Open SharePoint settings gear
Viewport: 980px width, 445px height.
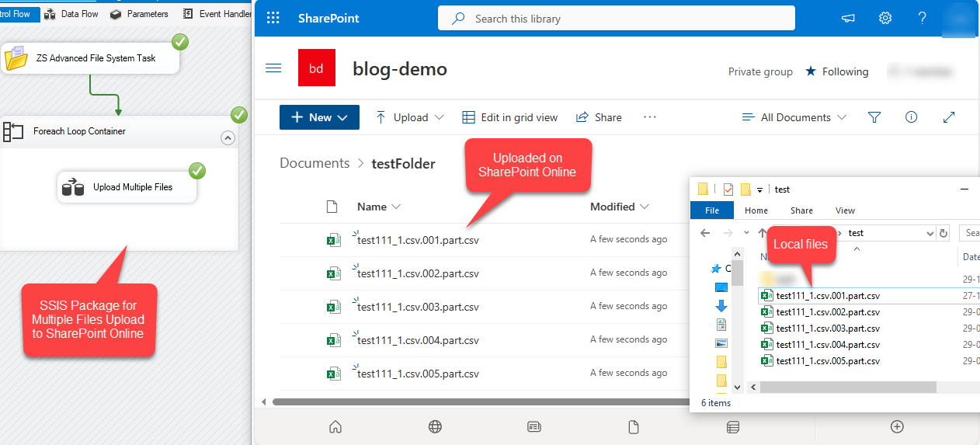pyautogui.click(x=885, y=18)
